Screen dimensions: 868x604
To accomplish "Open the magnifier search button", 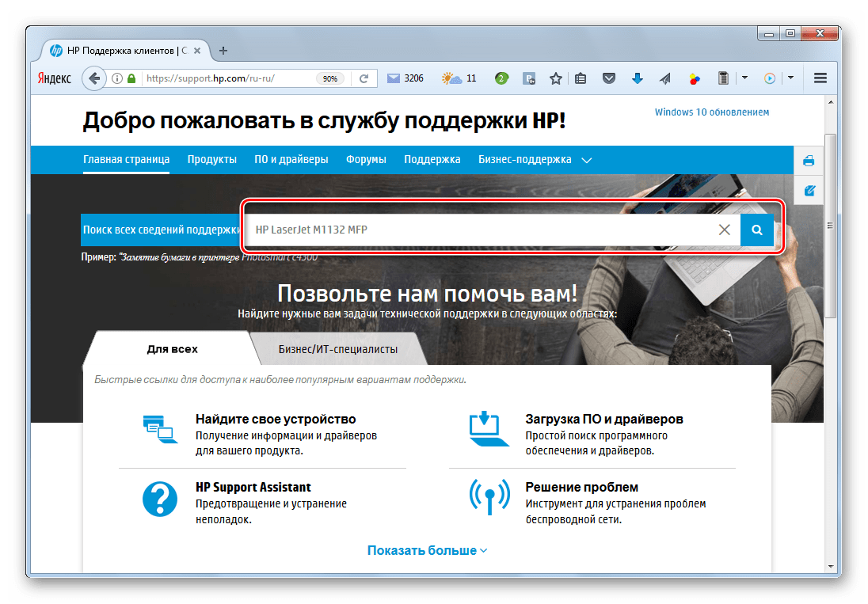I will click(757, 230).
